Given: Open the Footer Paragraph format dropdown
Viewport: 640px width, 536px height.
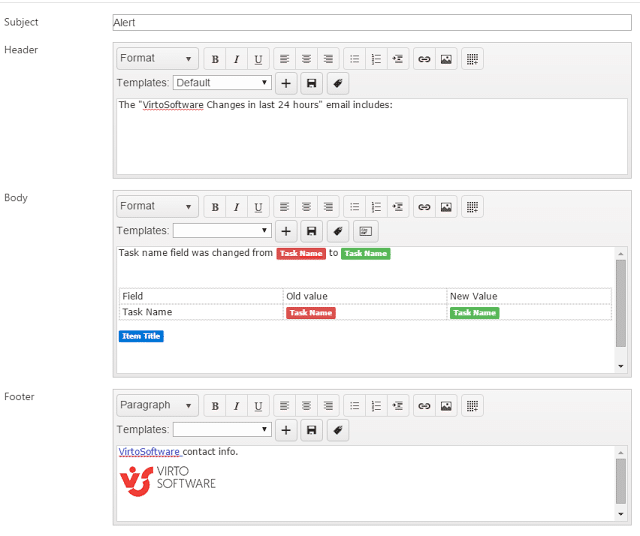Looking at the screenshot, I should tap(158, 405).
